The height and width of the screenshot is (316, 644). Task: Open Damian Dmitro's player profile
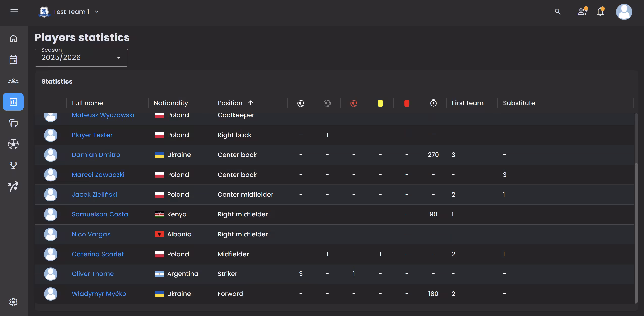click(96, 155)
